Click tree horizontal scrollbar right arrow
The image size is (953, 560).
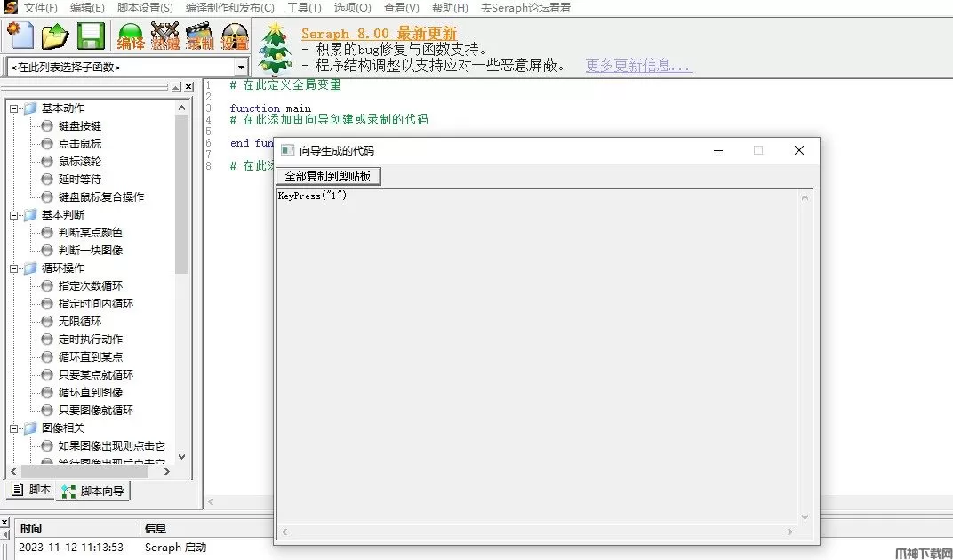[x=167, y=471]
